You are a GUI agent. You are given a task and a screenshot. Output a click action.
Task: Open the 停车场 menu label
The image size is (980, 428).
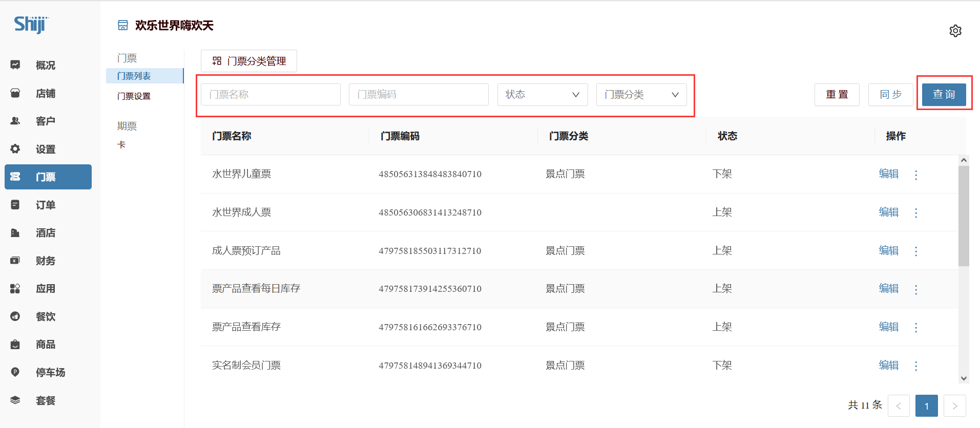tap(50, 372)
